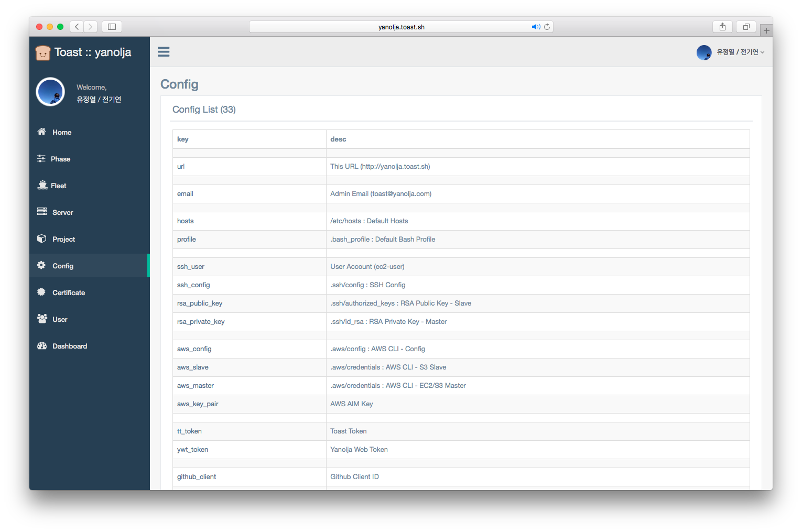
Task: Click the Toast bread logo icon
Action: [42, 52]
